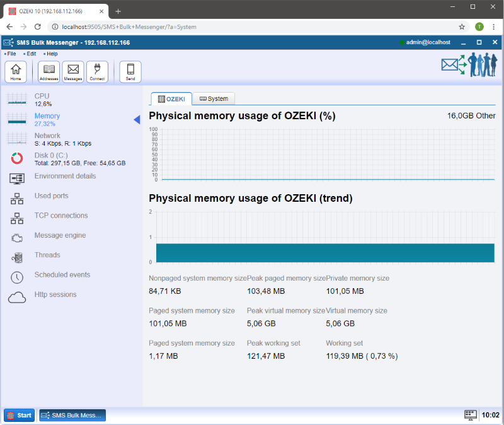
Task: Click the browser address bar
Action: (252, 27)
